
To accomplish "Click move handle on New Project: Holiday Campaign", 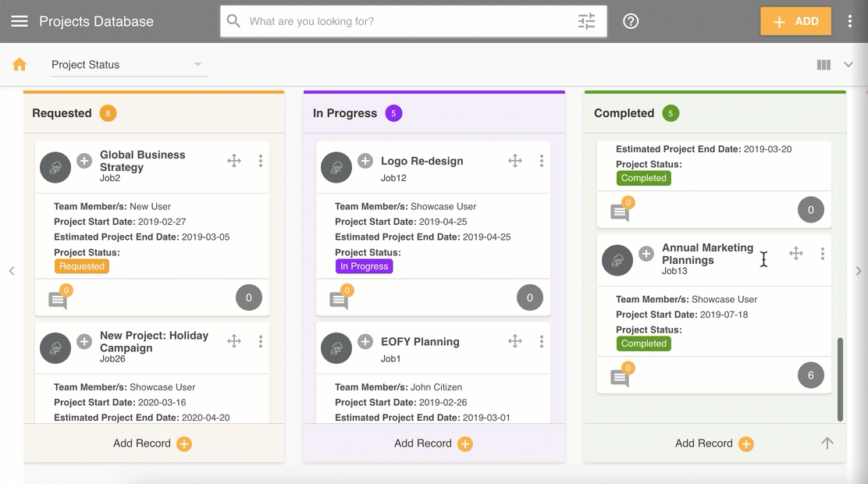I will [234, 341].
